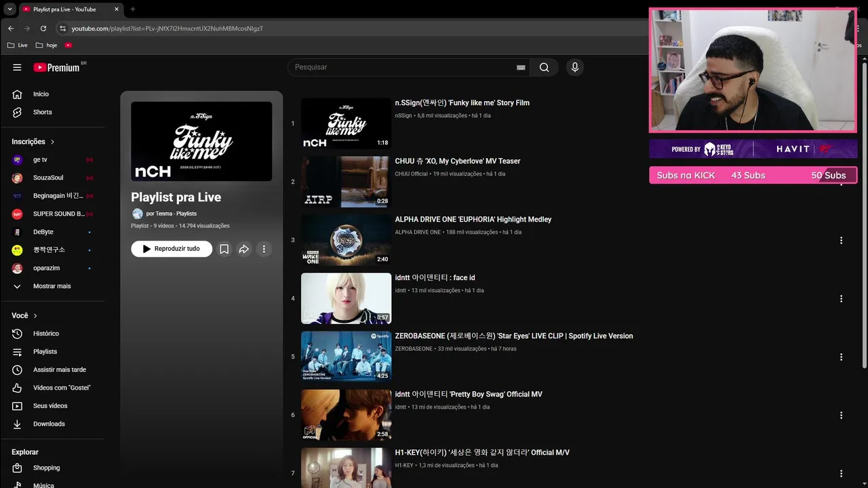
Task: Open options menu for H1-KEY video
Action: pos(841,473)
